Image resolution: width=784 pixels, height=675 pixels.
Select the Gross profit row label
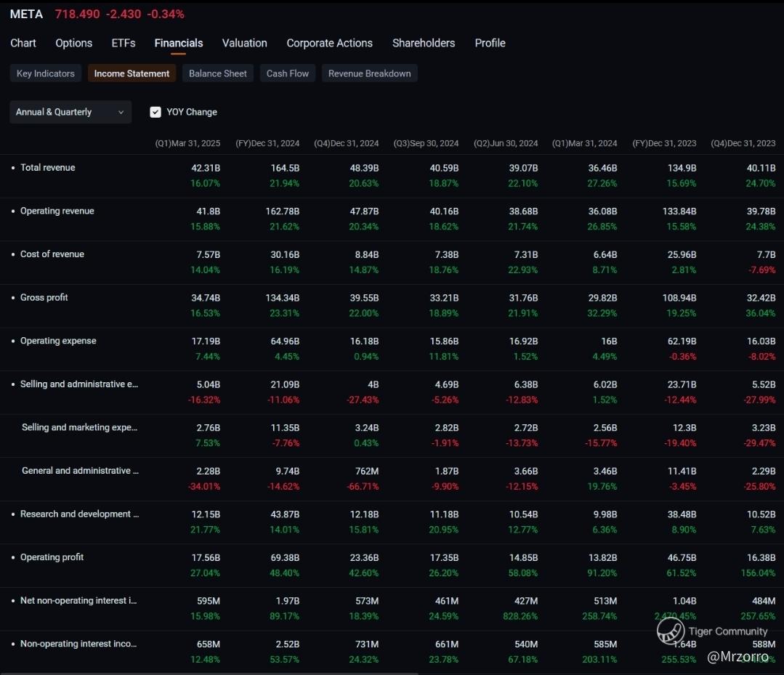click(x=44, y=297)
